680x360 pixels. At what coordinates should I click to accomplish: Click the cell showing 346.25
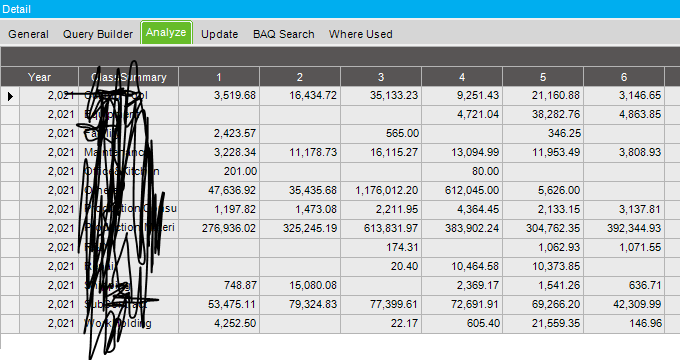[x=543, y=134]
